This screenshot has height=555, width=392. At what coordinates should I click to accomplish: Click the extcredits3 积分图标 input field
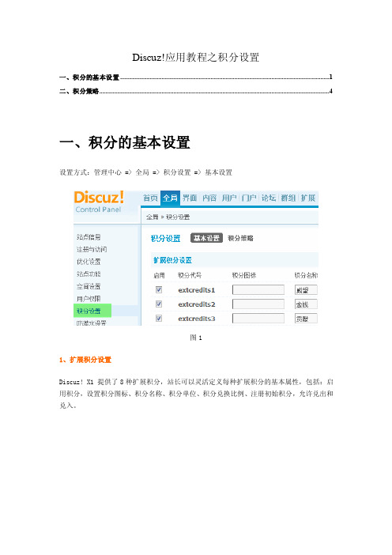click(x=258, y=318)
